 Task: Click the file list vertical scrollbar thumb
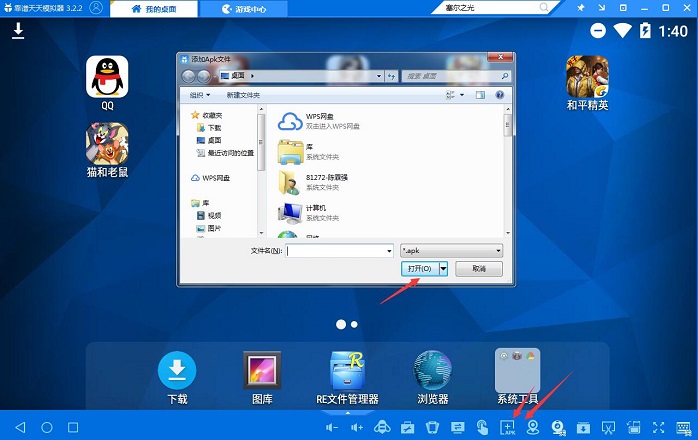[507, 125]
